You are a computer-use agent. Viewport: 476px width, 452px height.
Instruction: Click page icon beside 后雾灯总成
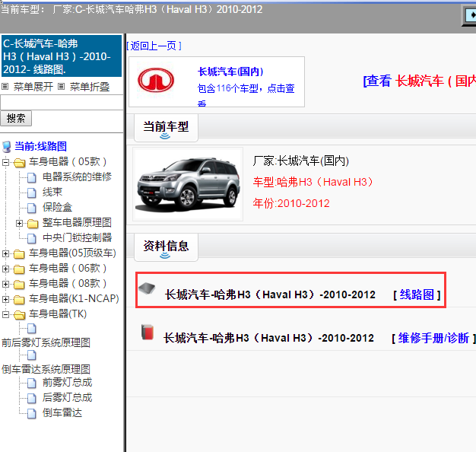click(32, 399)
